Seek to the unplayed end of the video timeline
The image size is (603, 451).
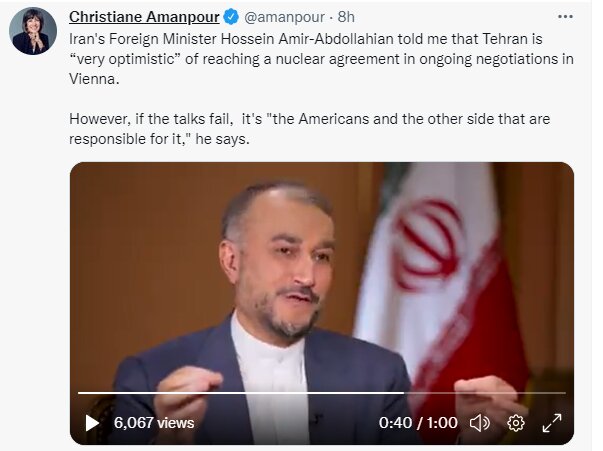pyautogui.click(x=485, y=393)
